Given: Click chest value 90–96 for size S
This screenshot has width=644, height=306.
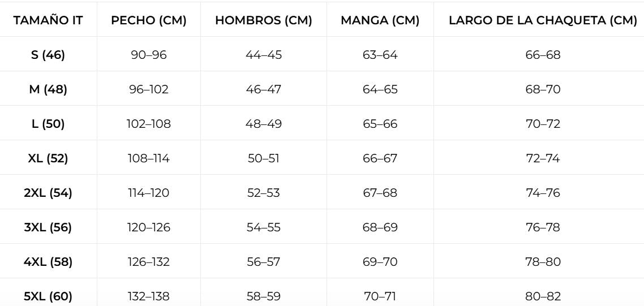Looking at the screenshot, I should 149,55.
